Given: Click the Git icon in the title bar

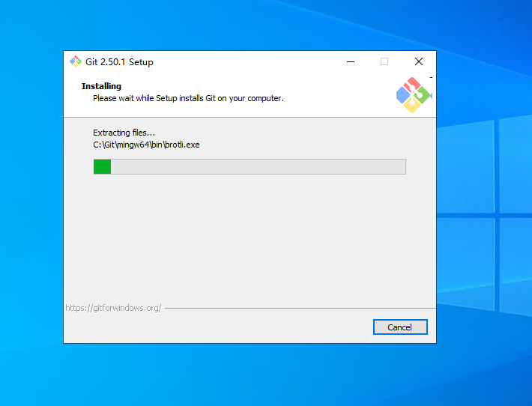Looking at the screenshot, I should (76, 61).
